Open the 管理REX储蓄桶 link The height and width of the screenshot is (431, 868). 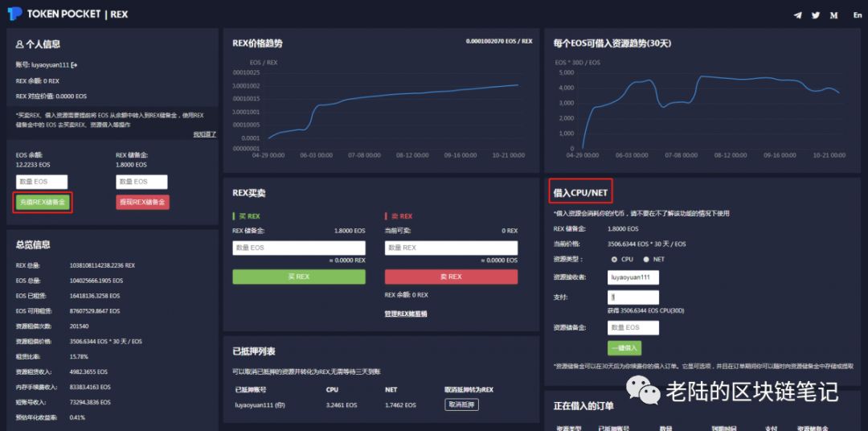(406, 314)
